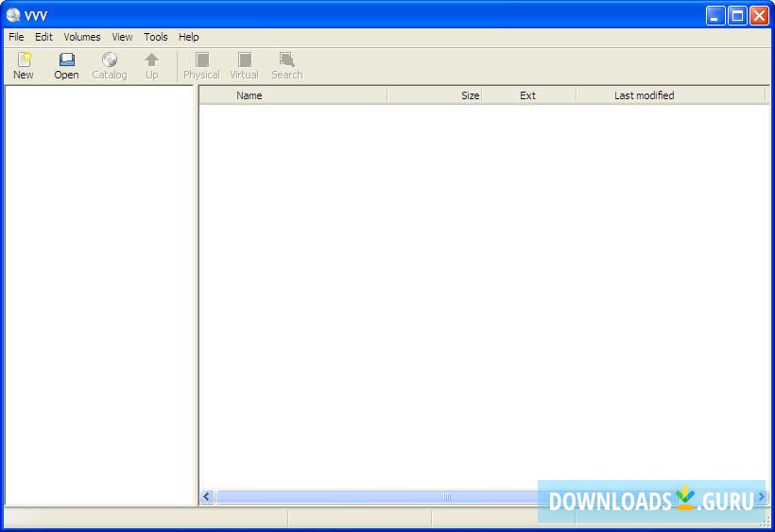
Task: Open the Volumes menu
Action: [x=82, y=37]
